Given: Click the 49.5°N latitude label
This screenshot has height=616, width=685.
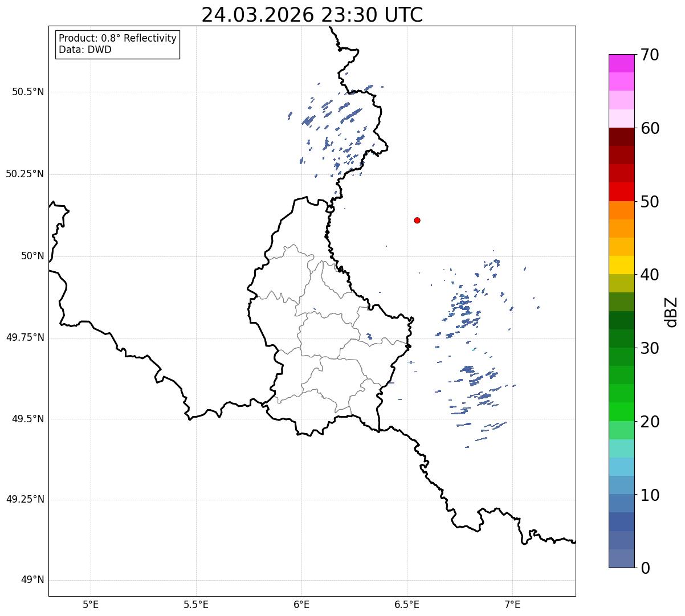Looking at the screenshot, I should click(x=28, y=419).
